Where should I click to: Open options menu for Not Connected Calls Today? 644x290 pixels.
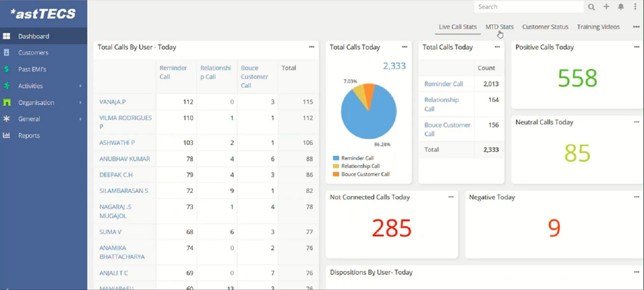(451, 197)
